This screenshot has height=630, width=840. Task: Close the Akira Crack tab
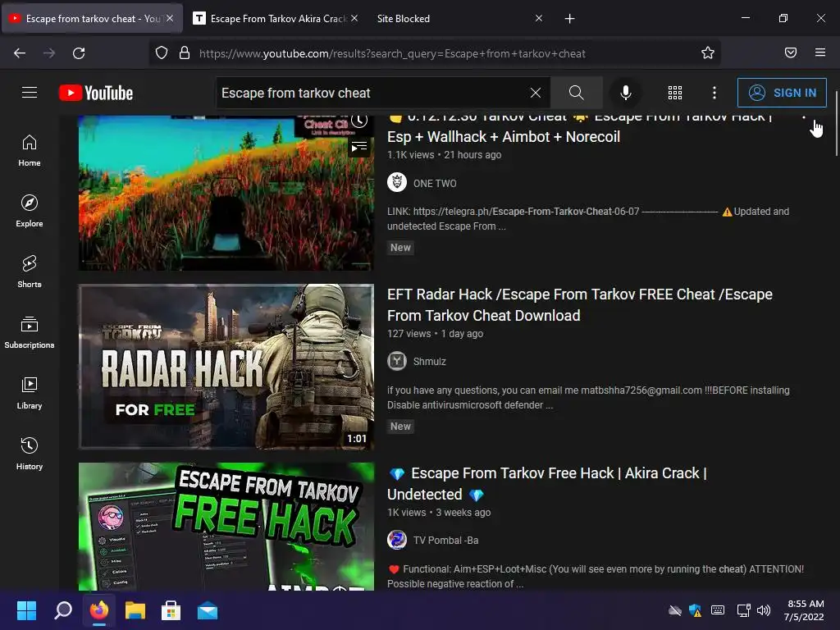pos(354,18)
